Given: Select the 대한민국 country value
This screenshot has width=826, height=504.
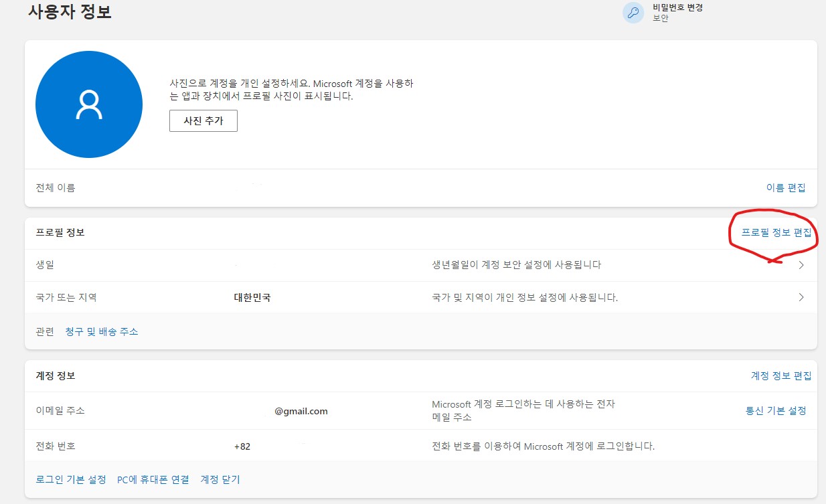Looking at the screenshot, I should 252,297.
